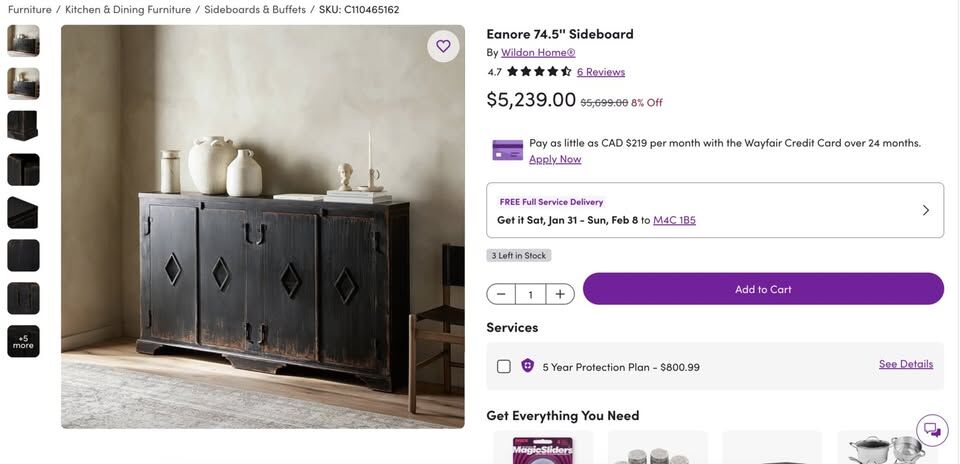Screen dimensions: 960x464
Task: Change the M4C 1B5 postal code
Action: (674, 220)
